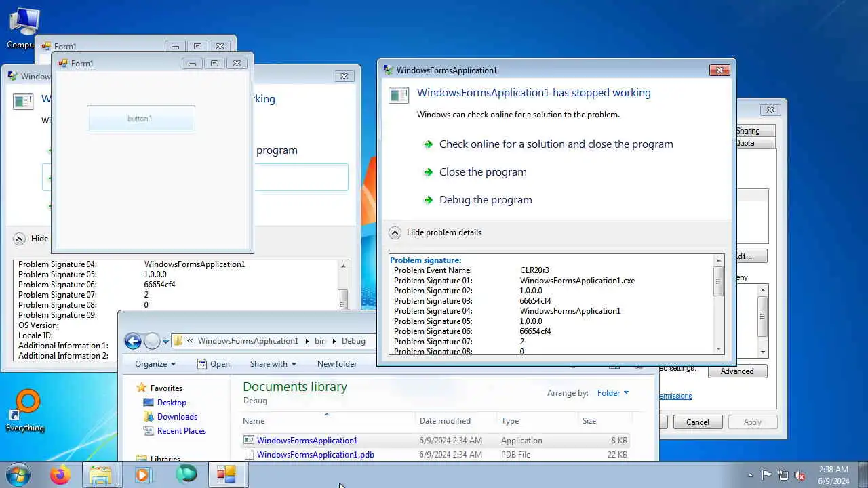
Task: Open recent pages dropdown in Explorer
Action: [x=165, y=342]
